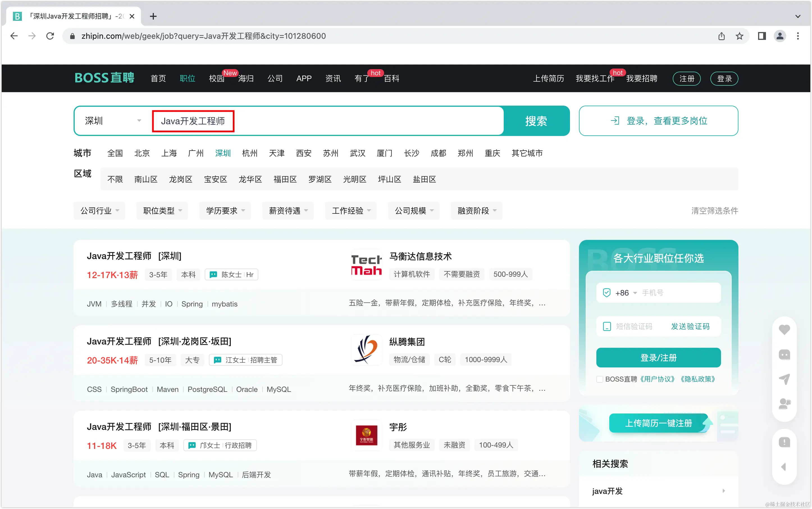The width and height of the screenshot is (812, 509).
Task: Collapse floating sidebar with the triangle arrow
Action: (x=783, y=467)
